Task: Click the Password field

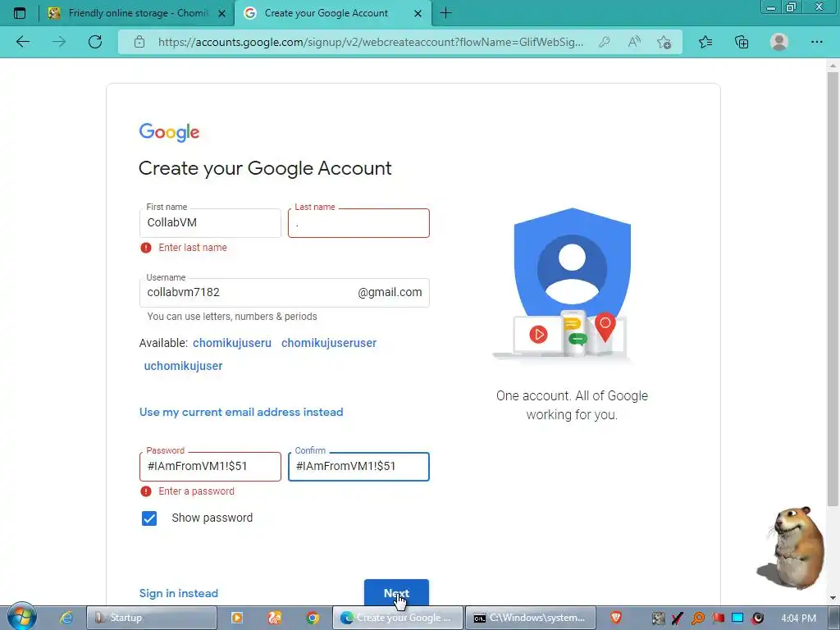Action: (x=210, y=467)
